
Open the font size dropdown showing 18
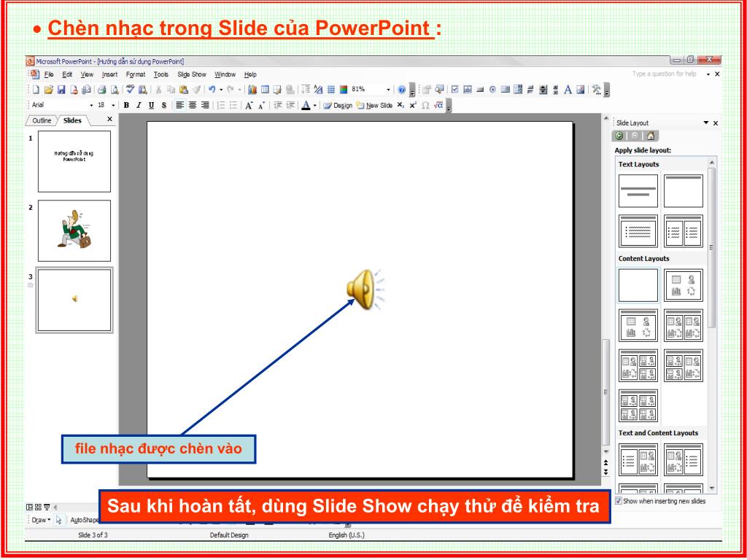113,105
